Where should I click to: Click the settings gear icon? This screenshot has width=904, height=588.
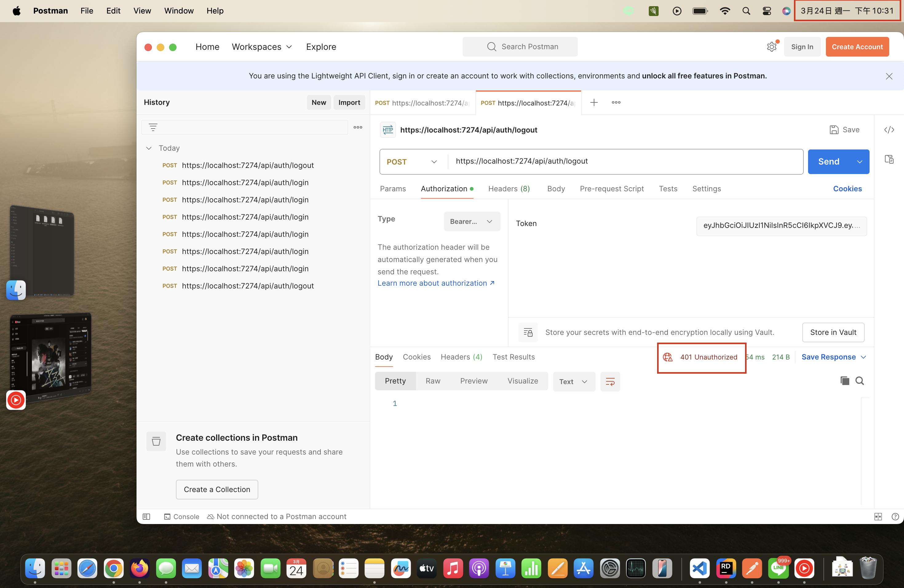(x=771, y=47)
